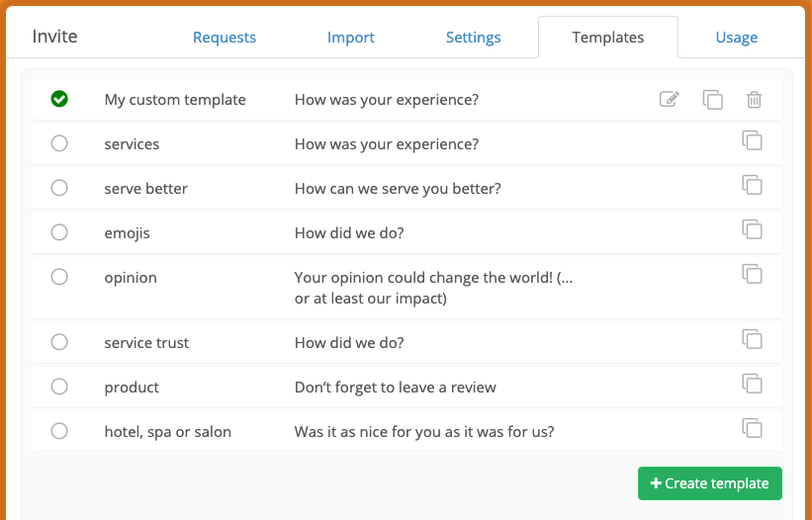The height and width of the screenshot is (520, 812).
Task: Copy the services template
Action: pos(752,140)
